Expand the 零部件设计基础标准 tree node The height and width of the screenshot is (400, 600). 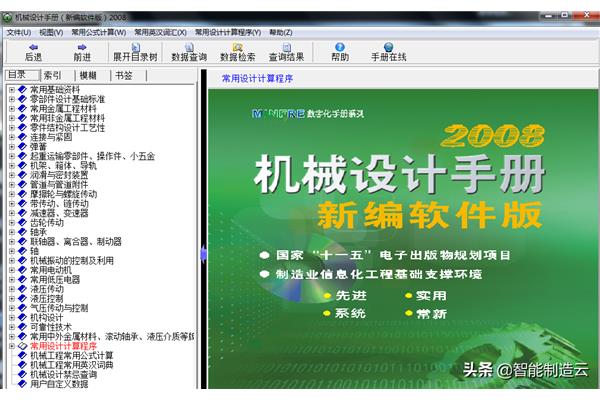tap(12, 99)
